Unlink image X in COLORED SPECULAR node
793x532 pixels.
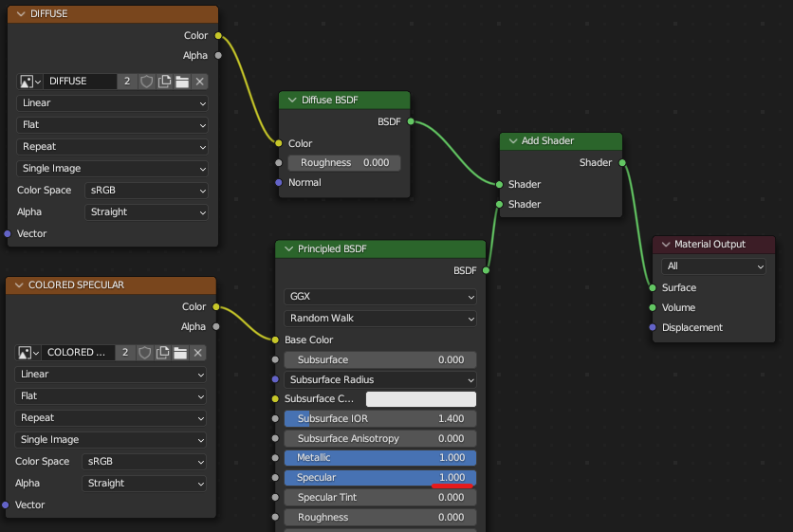click(x=197, y=353)
